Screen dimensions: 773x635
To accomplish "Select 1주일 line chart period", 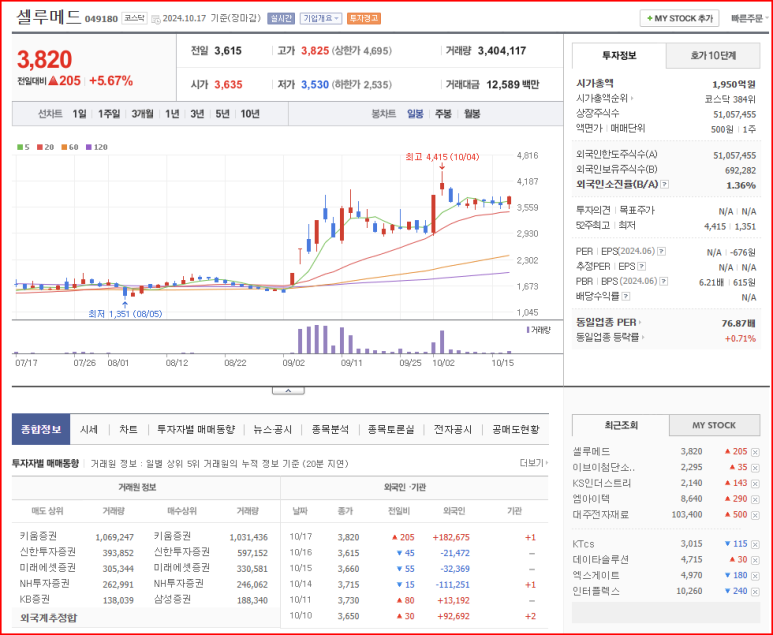I will [109, 114].
